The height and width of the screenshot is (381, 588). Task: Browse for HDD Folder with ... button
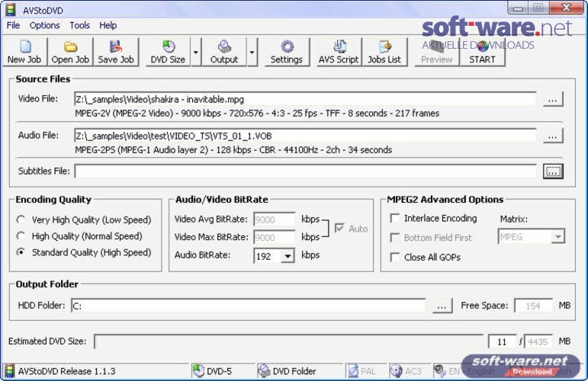tap(442, 306)
